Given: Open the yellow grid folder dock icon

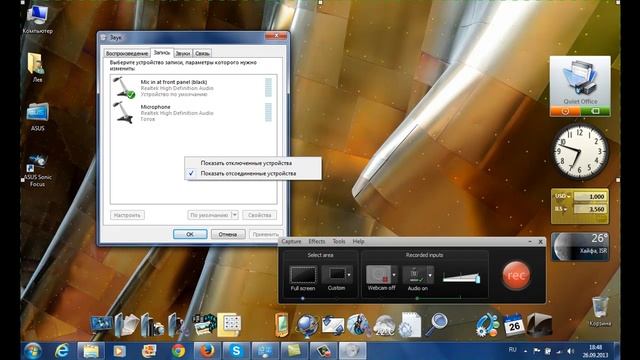Looking at the screenshot, I should coord(230,325).
